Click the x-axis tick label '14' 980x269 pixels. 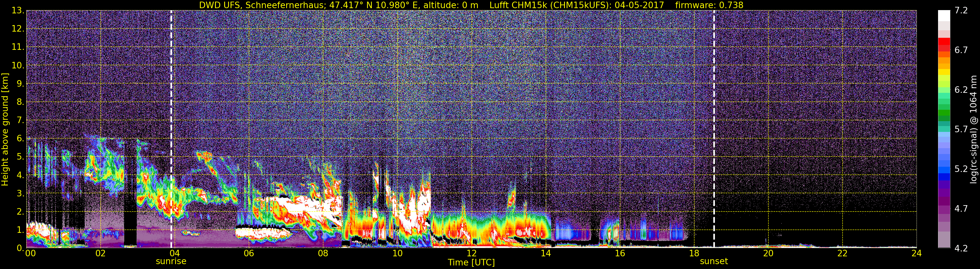point(545,253)
